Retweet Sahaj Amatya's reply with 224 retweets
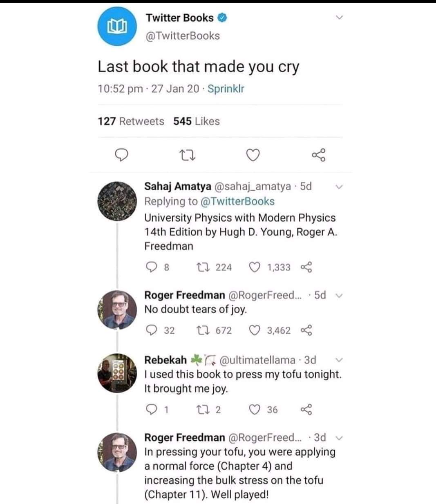This screenshot has height=504, width=436. coord(202,268)
